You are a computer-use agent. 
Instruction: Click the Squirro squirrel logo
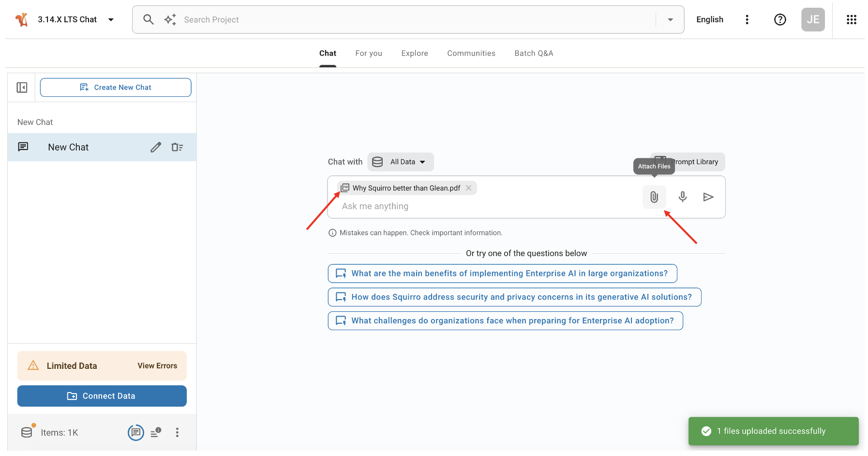[21, 19]
